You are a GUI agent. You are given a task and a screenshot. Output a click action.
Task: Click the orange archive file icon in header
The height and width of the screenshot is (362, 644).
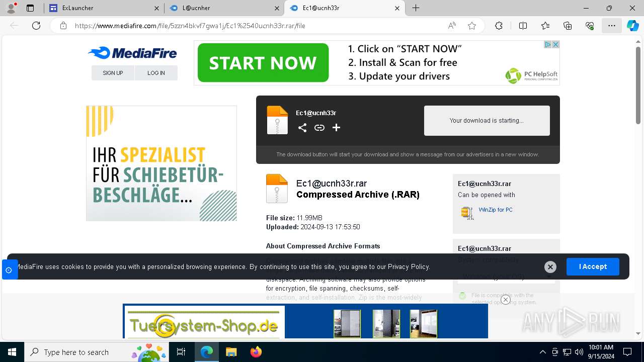277,120
